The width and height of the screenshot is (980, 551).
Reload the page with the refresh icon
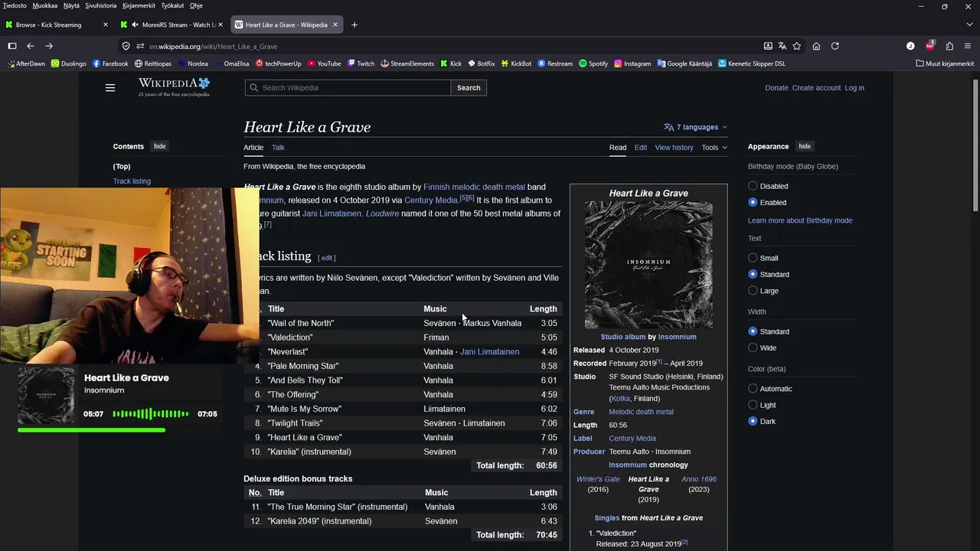coord(835,46)
